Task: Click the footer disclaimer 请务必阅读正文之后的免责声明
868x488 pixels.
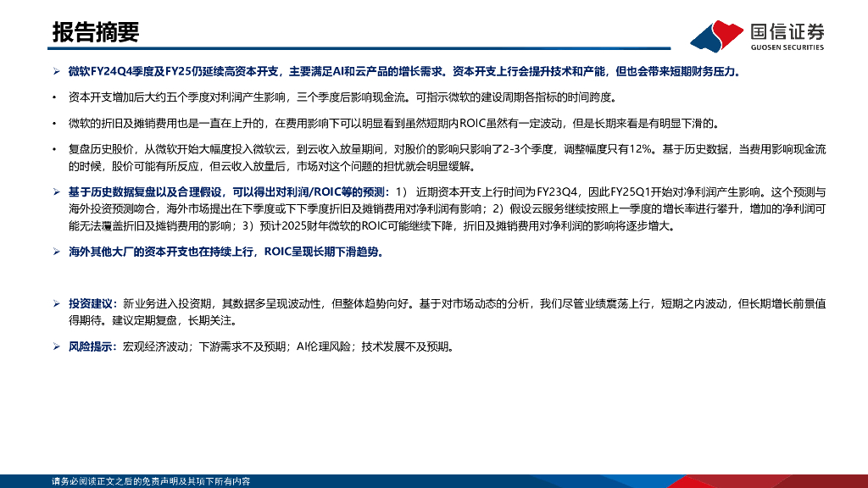Action: [151, 481]
